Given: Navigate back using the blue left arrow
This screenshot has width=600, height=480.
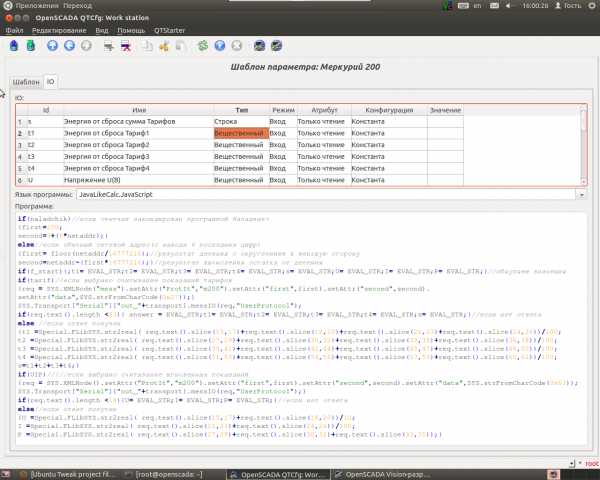Looking at the screenshot, I should 69,45.
